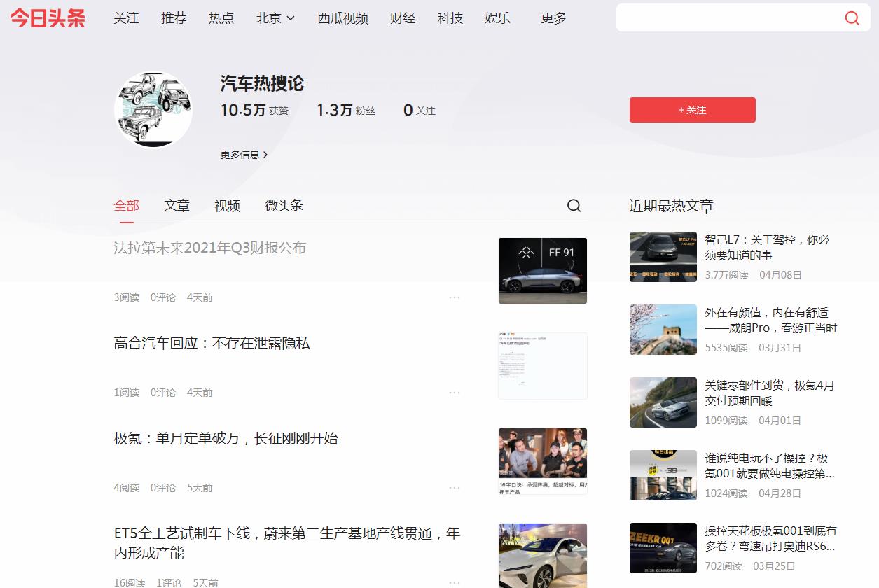The image size is (879, 588).
Task: Click the 近期最热文章 heading
Action: [671, 206]
